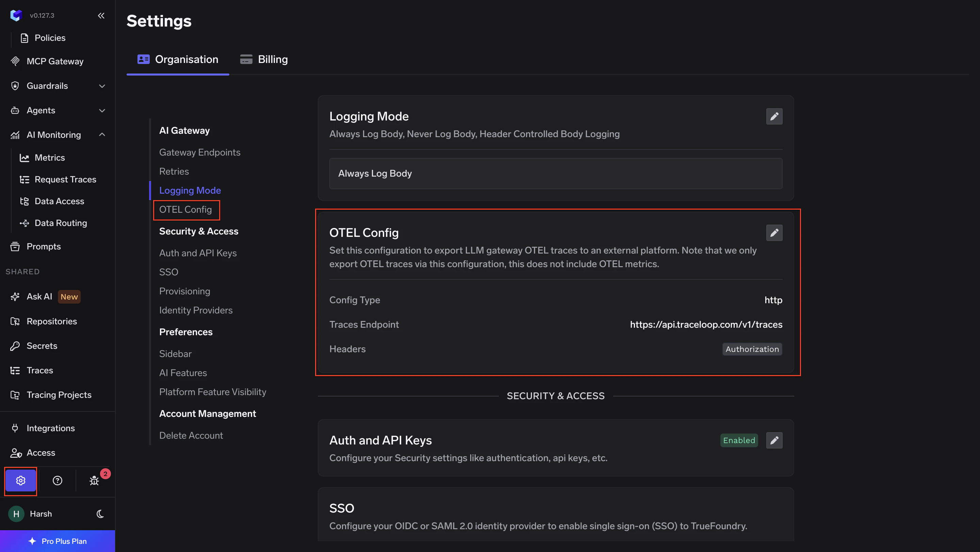Open Data Access page
Image resolution: width=980 pixels, height=552 pixels.
coord(59,201)
